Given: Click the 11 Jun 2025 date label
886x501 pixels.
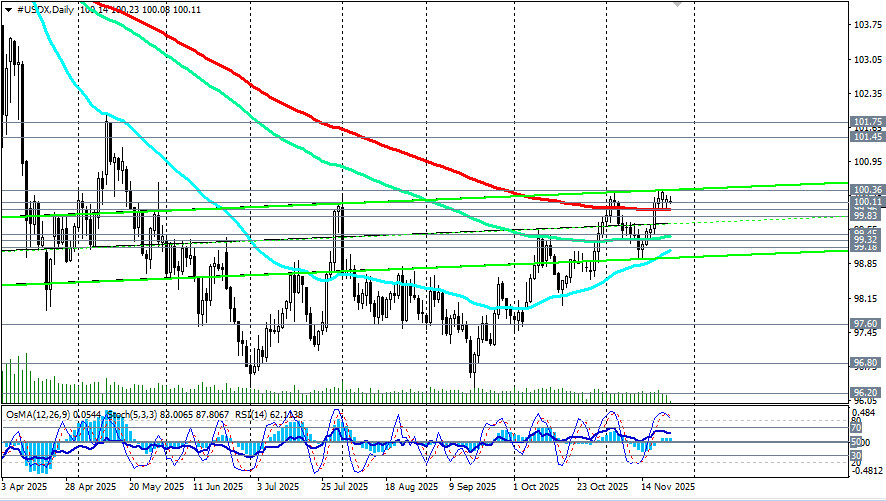Looking at the screenshot, I should 218,486.
